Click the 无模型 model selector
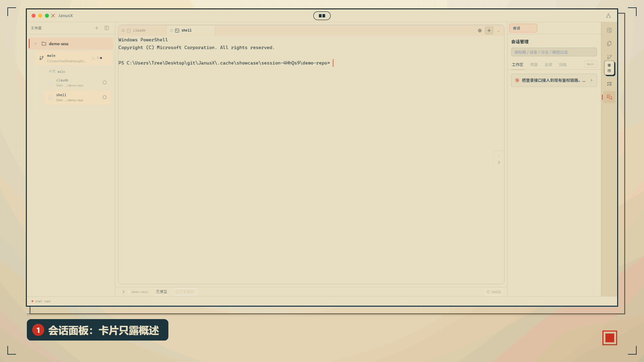Image resolution: width=644 pixels, height=362 pixels. point(161,292)
